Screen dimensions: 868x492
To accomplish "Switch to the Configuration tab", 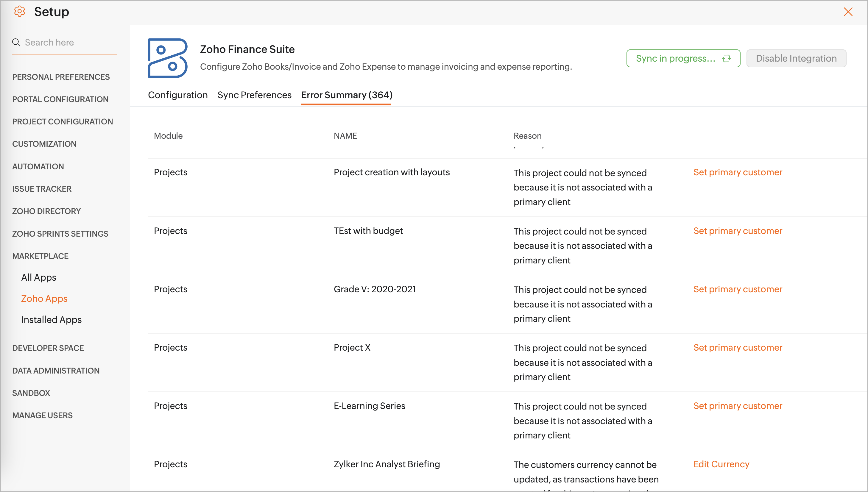I will (x=178, y=95).
